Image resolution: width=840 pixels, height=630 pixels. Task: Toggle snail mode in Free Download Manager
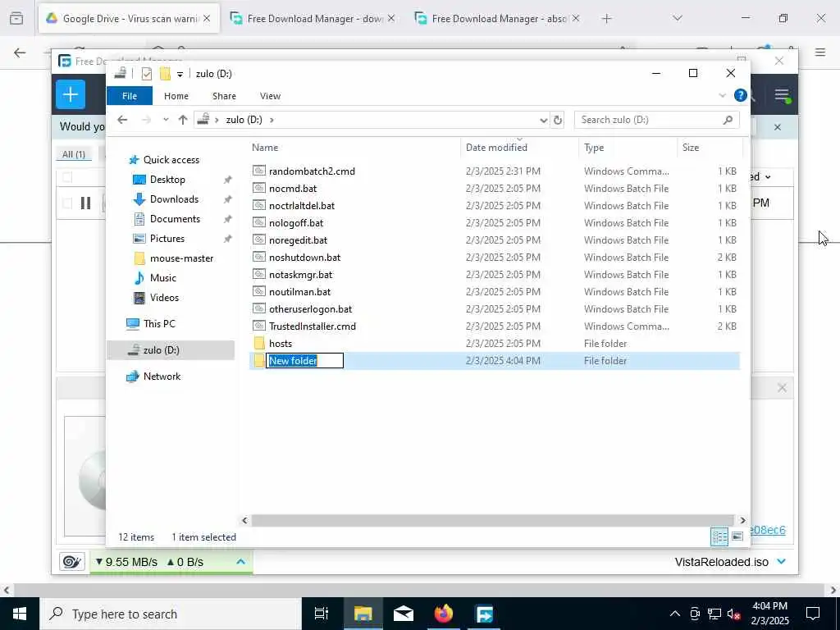coord(71,561)
